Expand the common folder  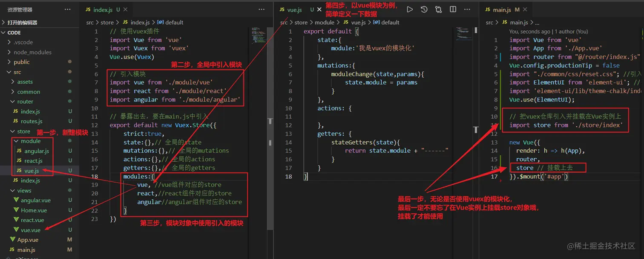40,92
